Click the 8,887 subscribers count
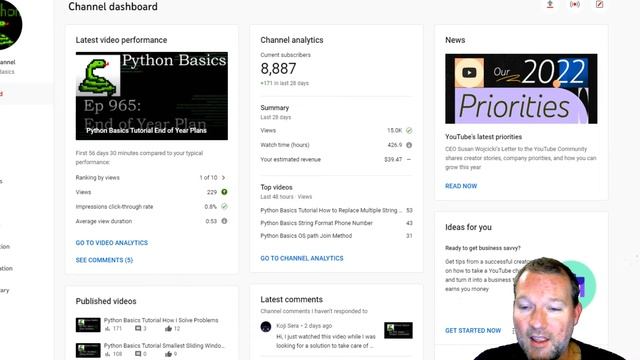 278,69
